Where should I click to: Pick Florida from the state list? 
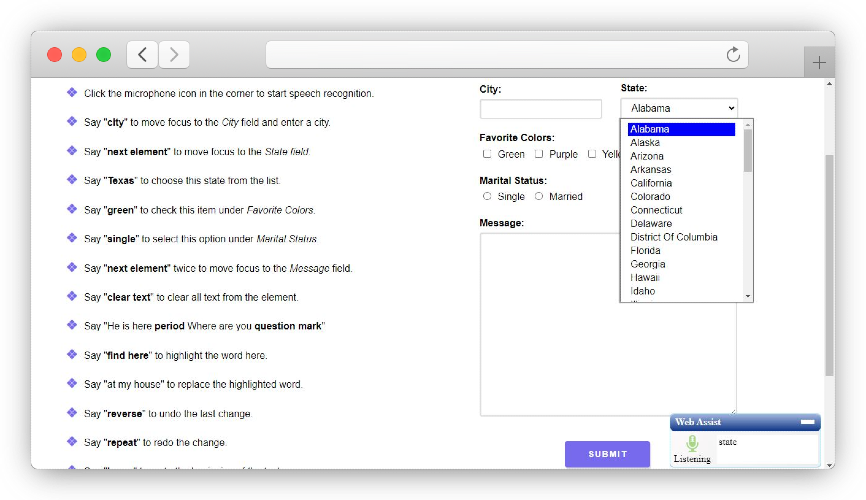click(681, 251)
